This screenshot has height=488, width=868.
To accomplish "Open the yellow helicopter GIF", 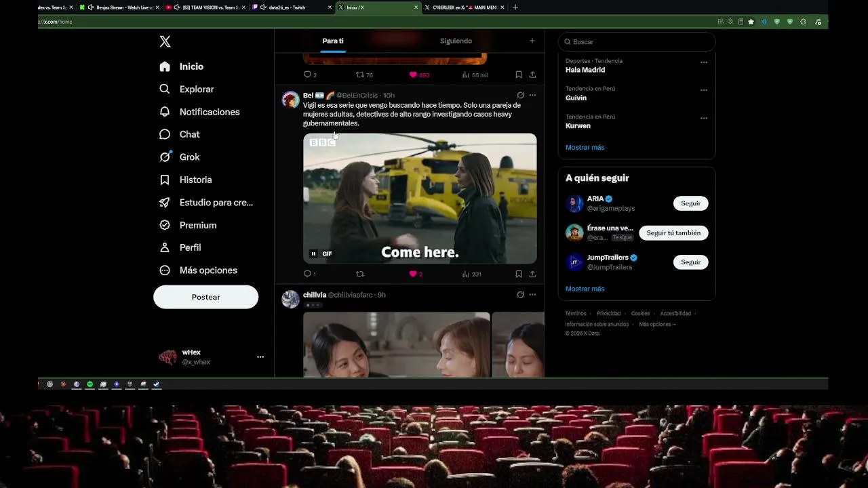I will (x=420, y=198).
